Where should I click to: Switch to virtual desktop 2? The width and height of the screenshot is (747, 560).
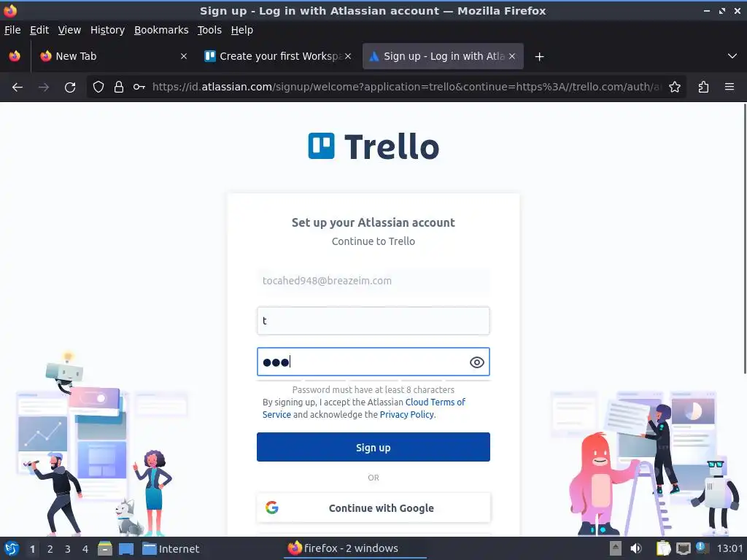50,549
